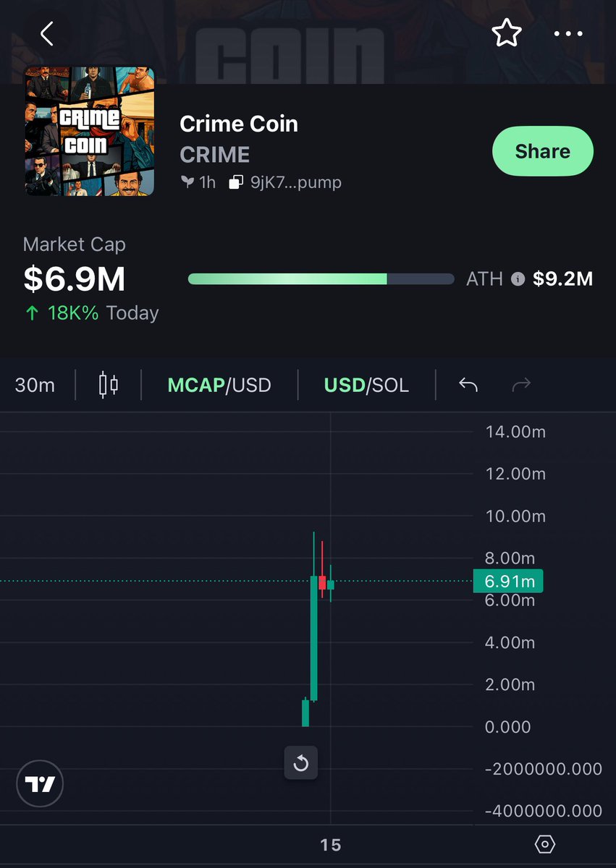Tap the 14.00m price axis label

click(515, 432)
